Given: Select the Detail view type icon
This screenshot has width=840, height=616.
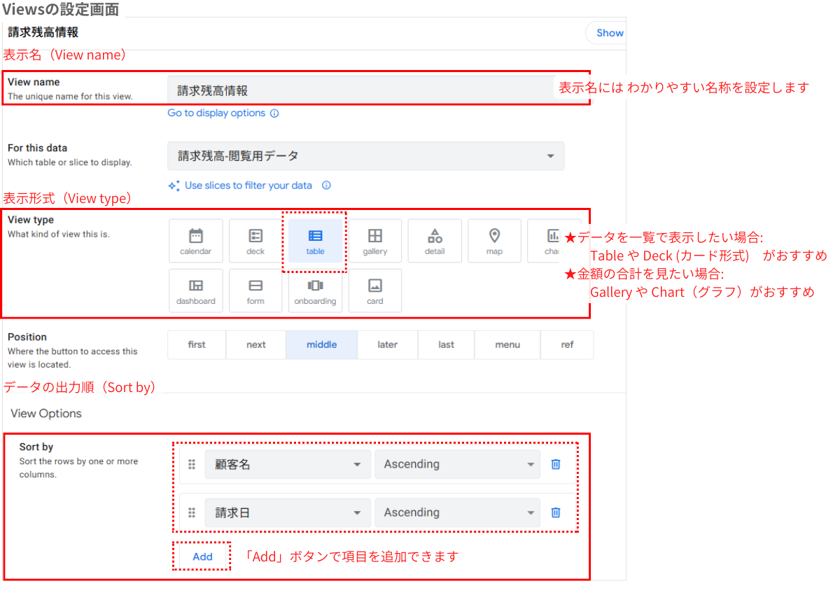Looking at the screenshot, I should pos(434,241).
